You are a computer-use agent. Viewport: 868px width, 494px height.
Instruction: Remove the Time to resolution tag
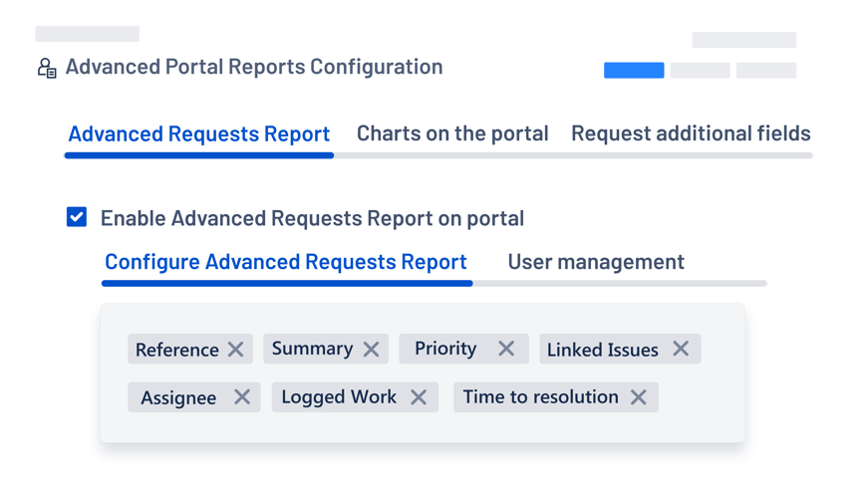pos(639,397)
